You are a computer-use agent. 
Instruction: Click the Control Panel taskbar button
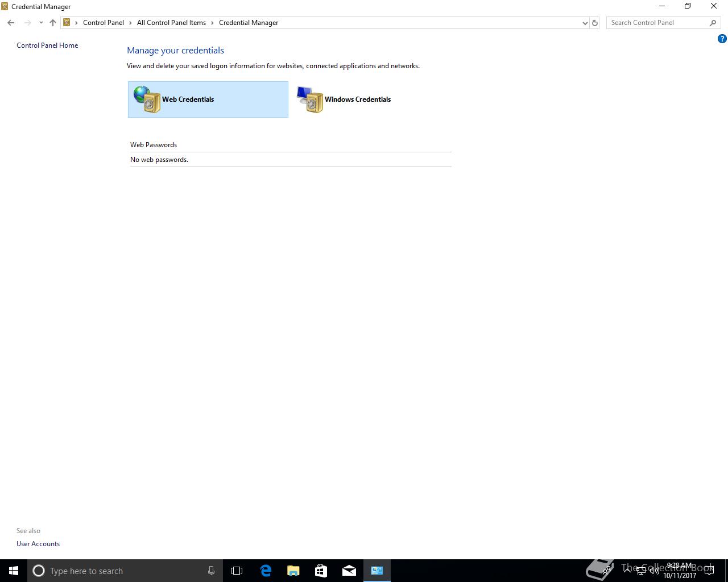pyautogui.click(x=377, y=571)
